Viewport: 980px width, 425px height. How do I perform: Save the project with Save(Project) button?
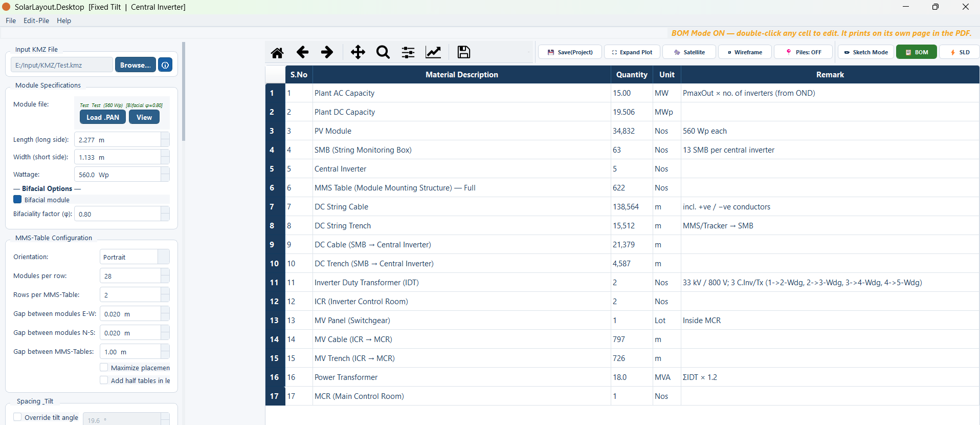[x=570, y=52]
